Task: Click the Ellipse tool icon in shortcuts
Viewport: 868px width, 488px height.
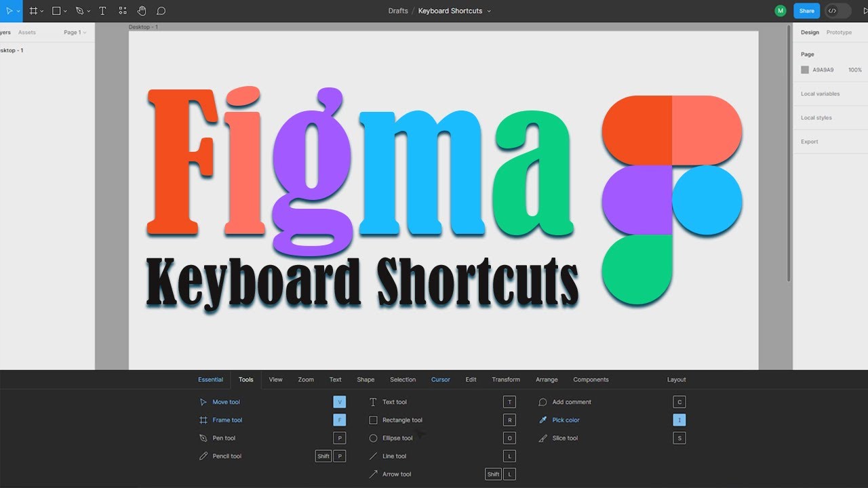Action: pos(373,439)
